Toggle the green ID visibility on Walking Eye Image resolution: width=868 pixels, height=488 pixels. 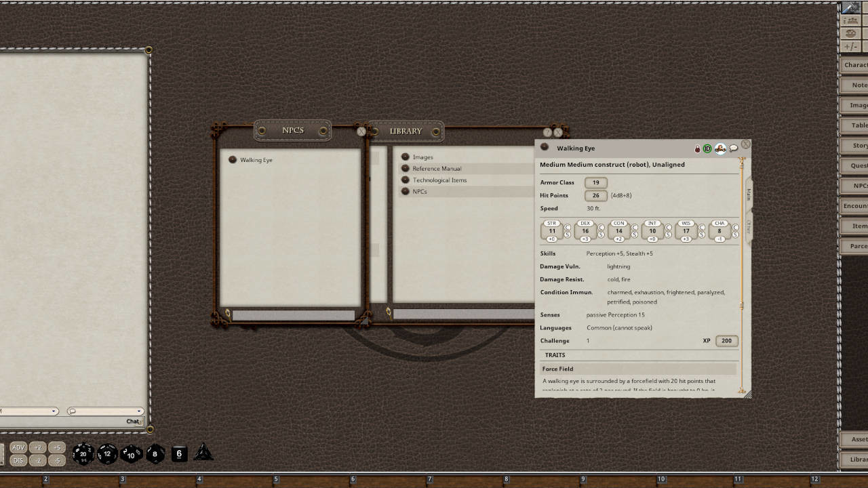pyautogui.click(x=707, y=148)
